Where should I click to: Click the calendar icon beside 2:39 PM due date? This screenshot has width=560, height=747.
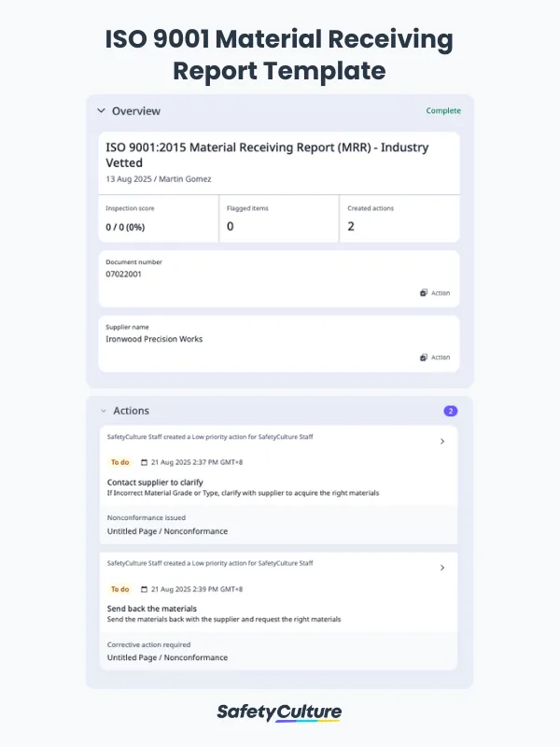[x=144, y=589]
